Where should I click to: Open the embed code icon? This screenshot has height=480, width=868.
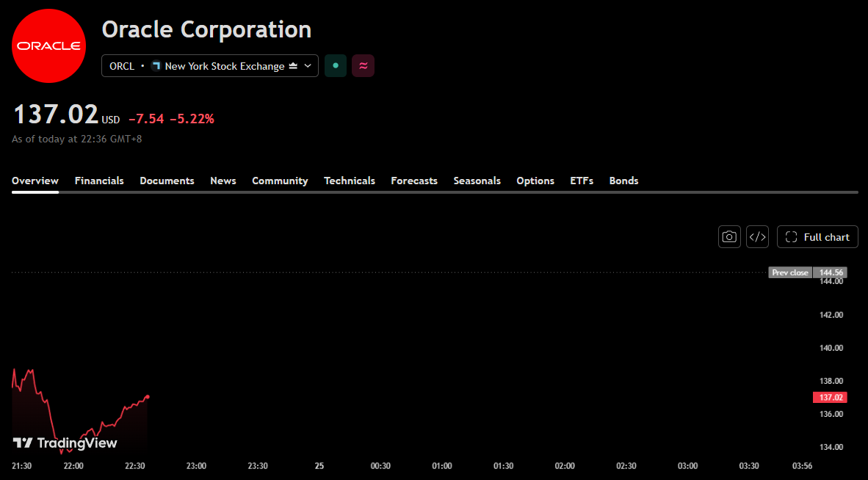(757, 236)
